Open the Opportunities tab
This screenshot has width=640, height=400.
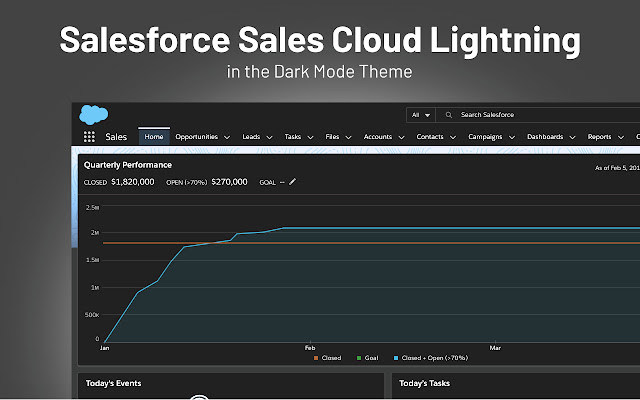196,137
